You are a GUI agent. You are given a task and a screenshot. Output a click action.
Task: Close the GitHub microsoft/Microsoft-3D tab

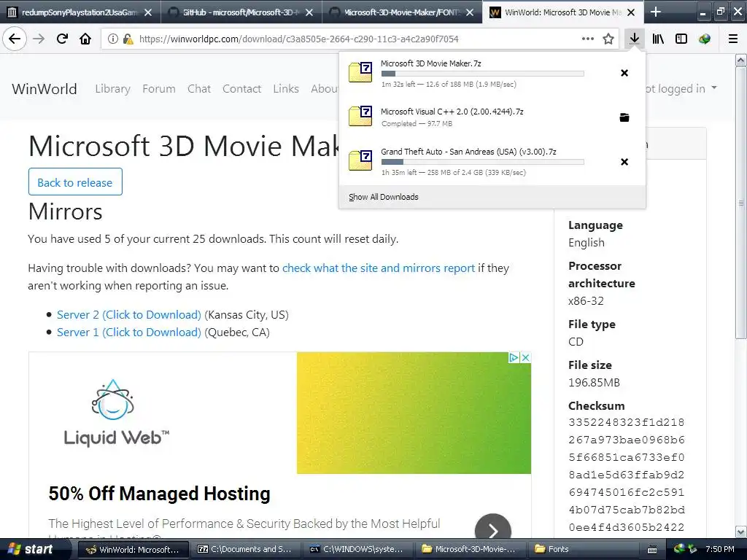click(309, 12)
